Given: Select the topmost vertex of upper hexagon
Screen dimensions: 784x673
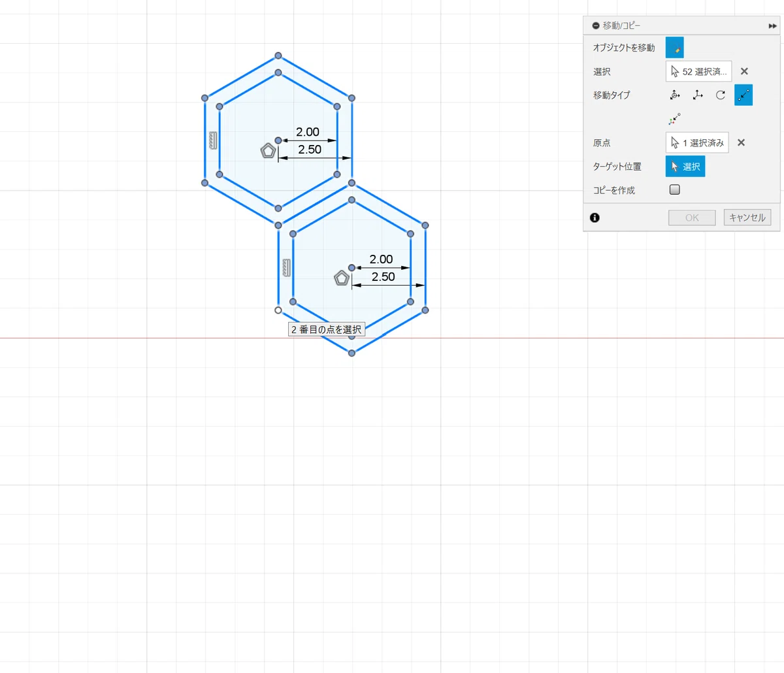Looking at the screenshot, I should point(278,56).
